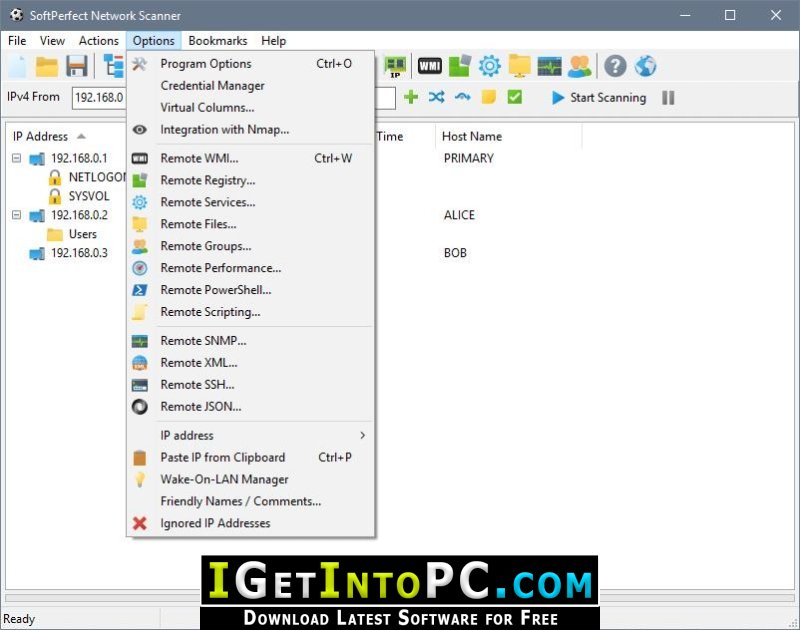
Task: Choose Remote Services from Options menu
Action: click(x=251, y=202)
